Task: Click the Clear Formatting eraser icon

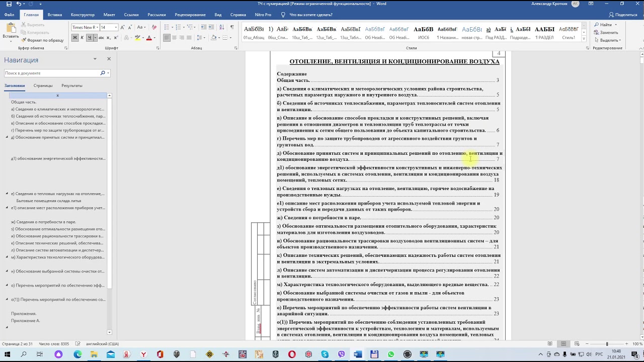Action: 154,27
